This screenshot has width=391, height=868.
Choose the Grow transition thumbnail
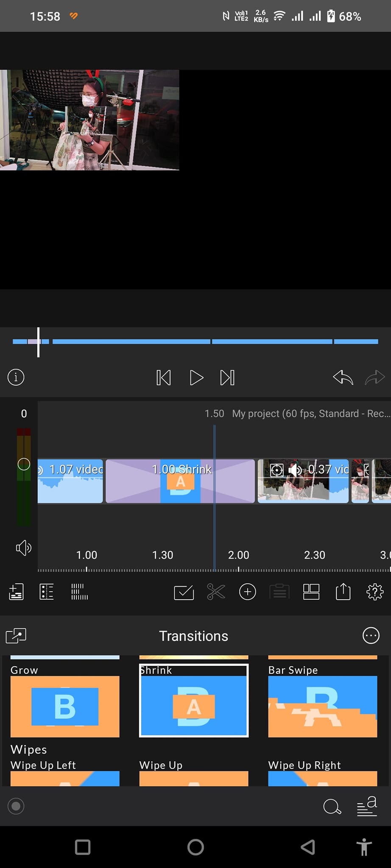tap(65, 706)
